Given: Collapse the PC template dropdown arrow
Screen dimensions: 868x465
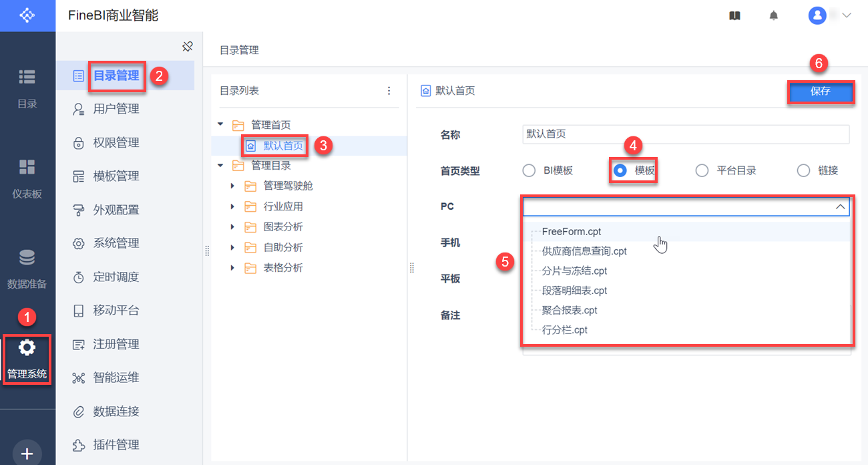Looking at the screenshot, I should click(840, 207).
